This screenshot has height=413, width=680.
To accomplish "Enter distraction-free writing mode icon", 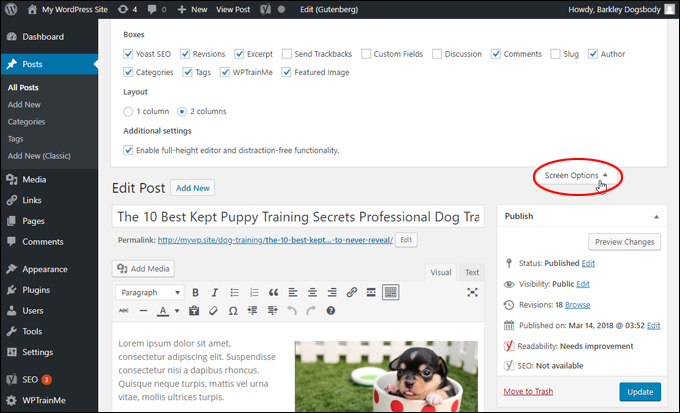I will 472,292.
